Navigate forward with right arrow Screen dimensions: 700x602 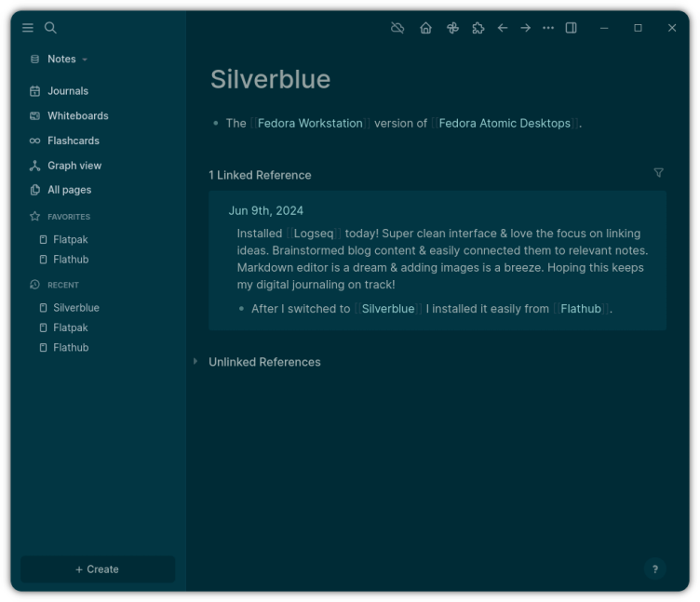526,28
